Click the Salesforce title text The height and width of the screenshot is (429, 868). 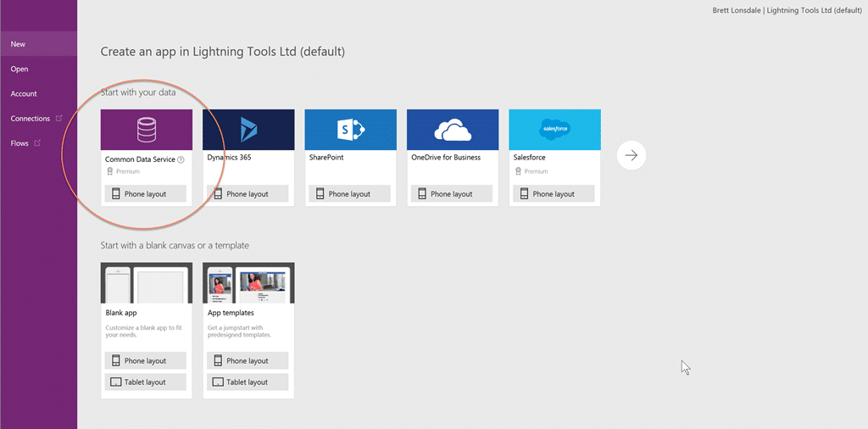coord(529,157)
